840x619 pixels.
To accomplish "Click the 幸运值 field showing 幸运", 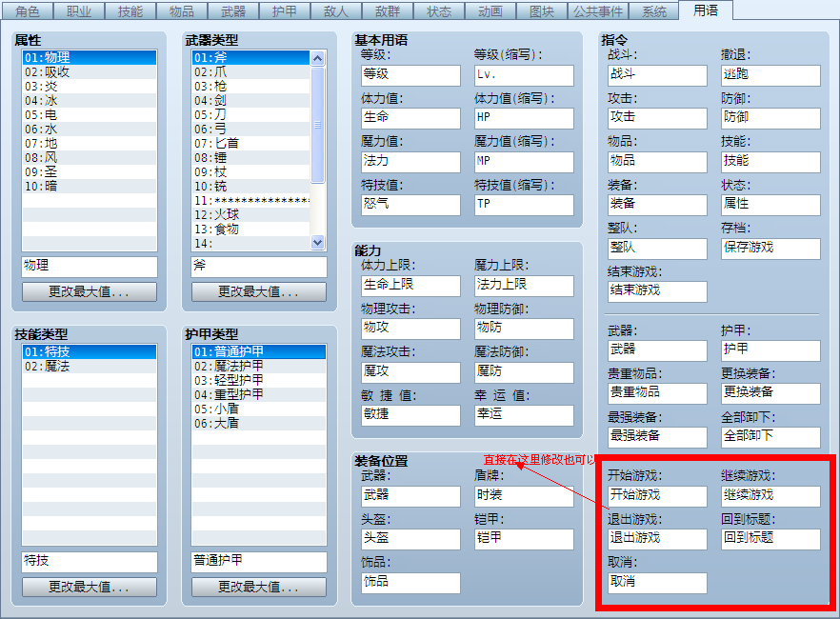I will 524,415.
